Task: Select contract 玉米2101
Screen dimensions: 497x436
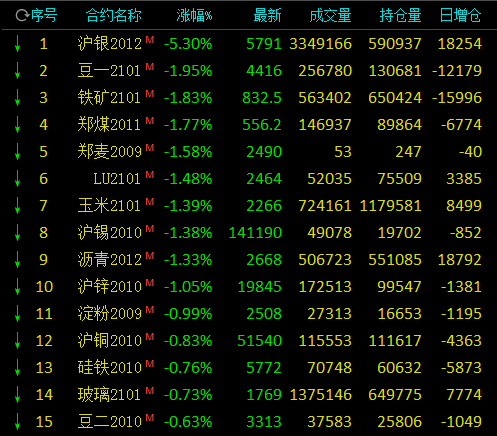Action: click(109, 206)
